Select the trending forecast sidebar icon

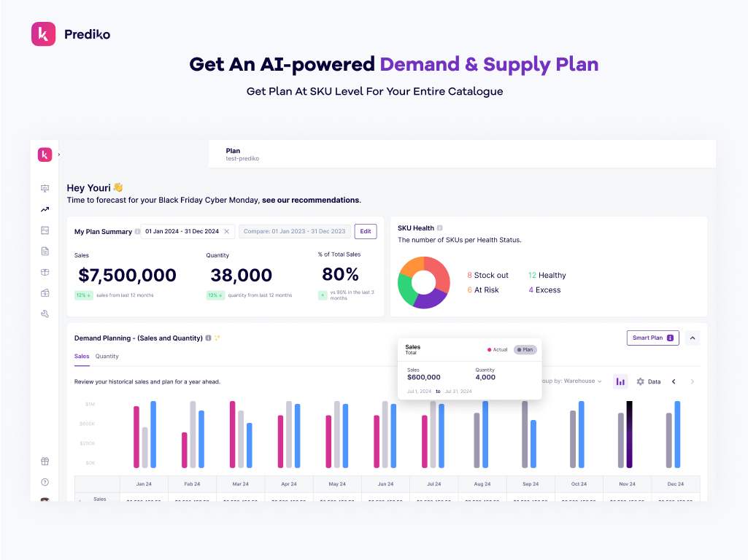pyautogui.click(x=45, y=209)
